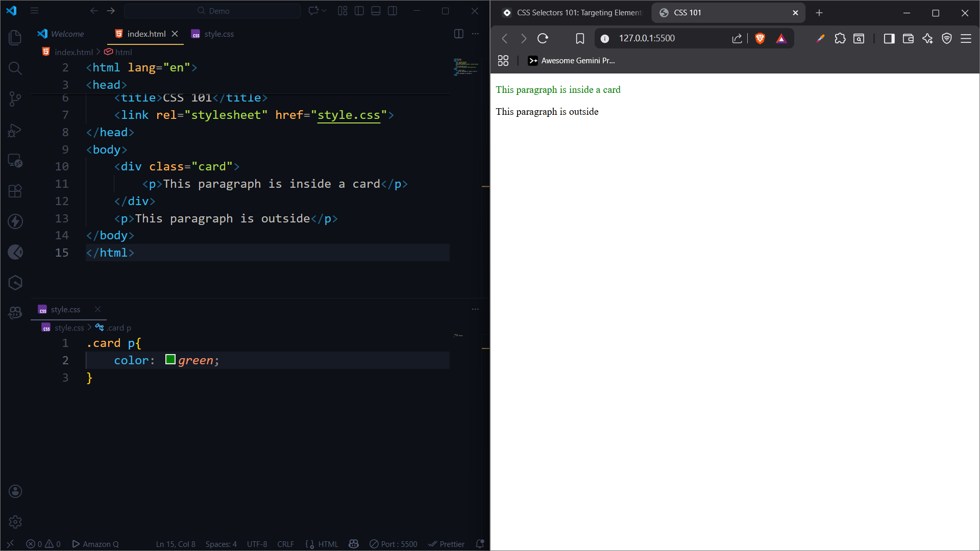Split the editor right icon
Viewport: 980px width, 551px height.
click(459, 34)
